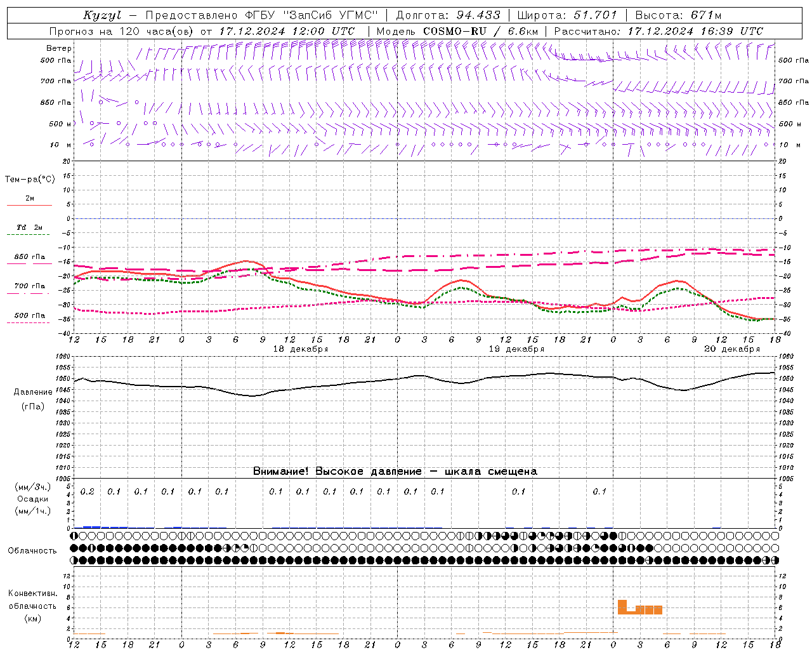Click the Тем-ра(°C) axis label

click(x=30, y=180)
